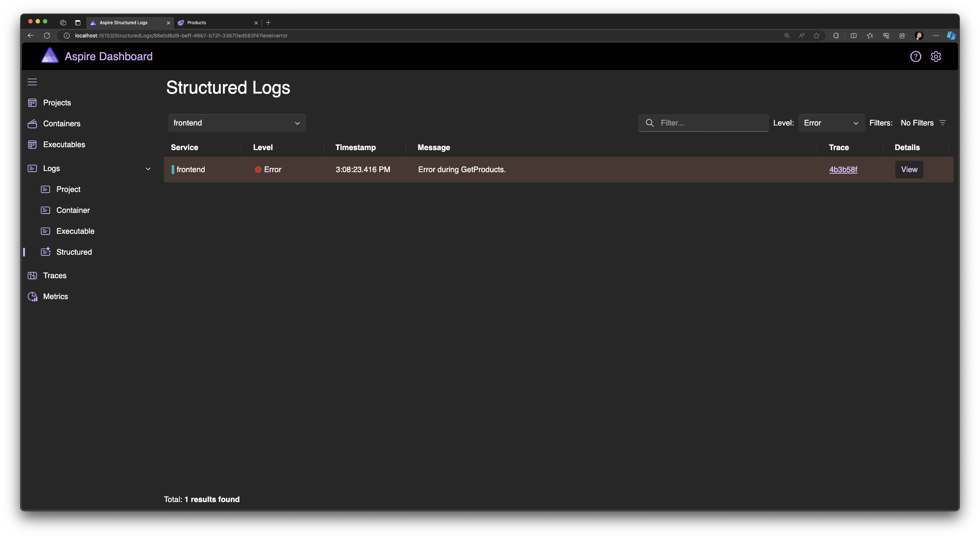Click the Structured logs icon
The height and width of the screenshot is (538, 980).
point(45,252)
